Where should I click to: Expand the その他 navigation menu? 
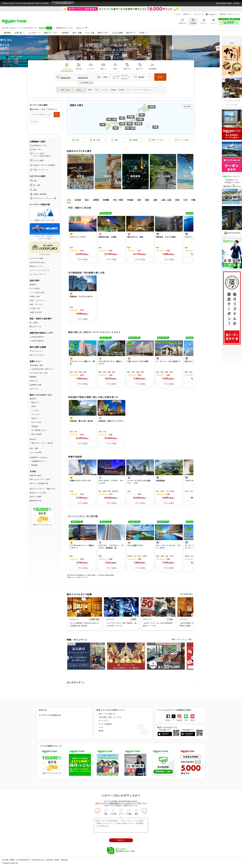(x=143, y=33)
